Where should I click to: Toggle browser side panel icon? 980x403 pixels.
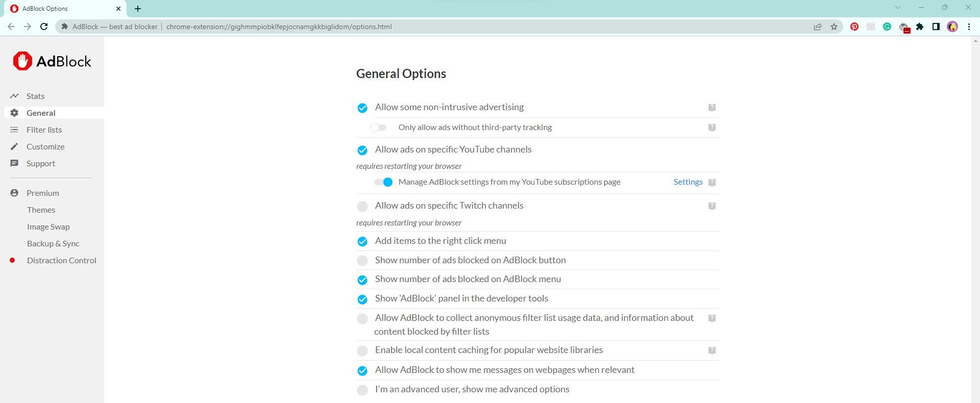coord(936,27)
